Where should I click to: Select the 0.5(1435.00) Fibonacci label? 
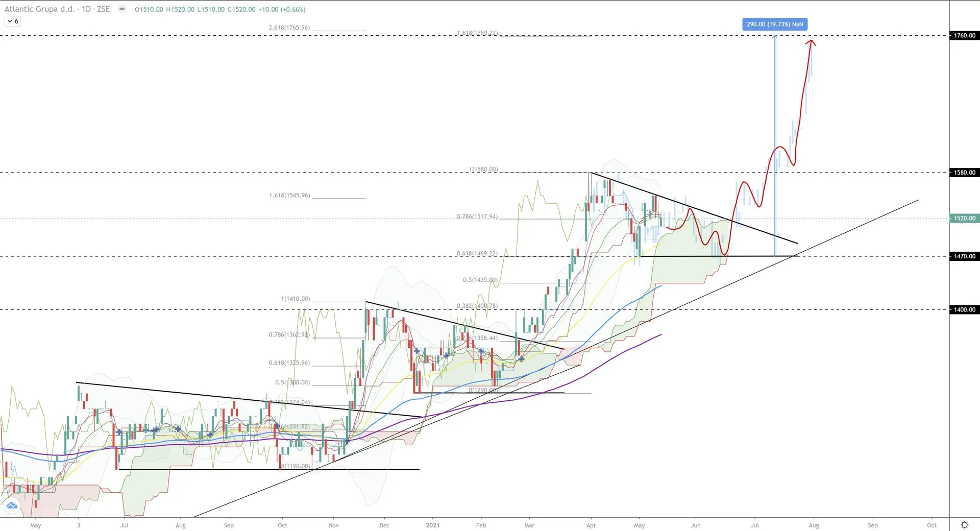pos(480,280)
